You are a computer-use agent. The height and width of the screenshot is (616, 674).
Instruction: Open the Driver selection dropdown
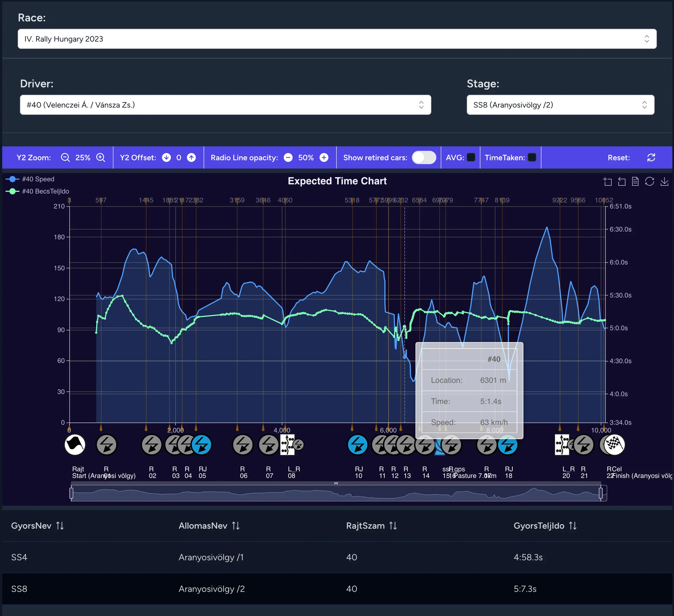pos(225,105)
